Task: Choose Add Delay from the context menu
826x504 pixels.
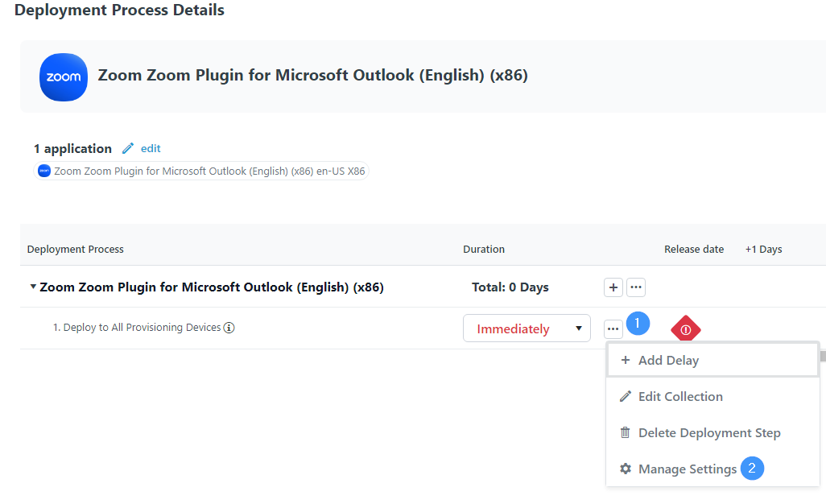Action: [x=668, y=361]
